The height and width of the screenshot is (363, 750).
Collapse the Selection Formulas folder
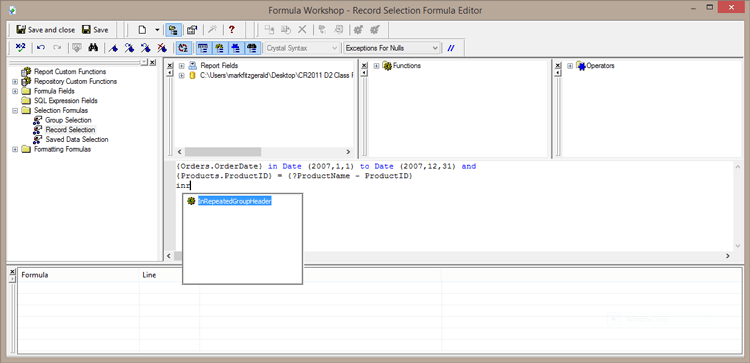tap(15, 110)
